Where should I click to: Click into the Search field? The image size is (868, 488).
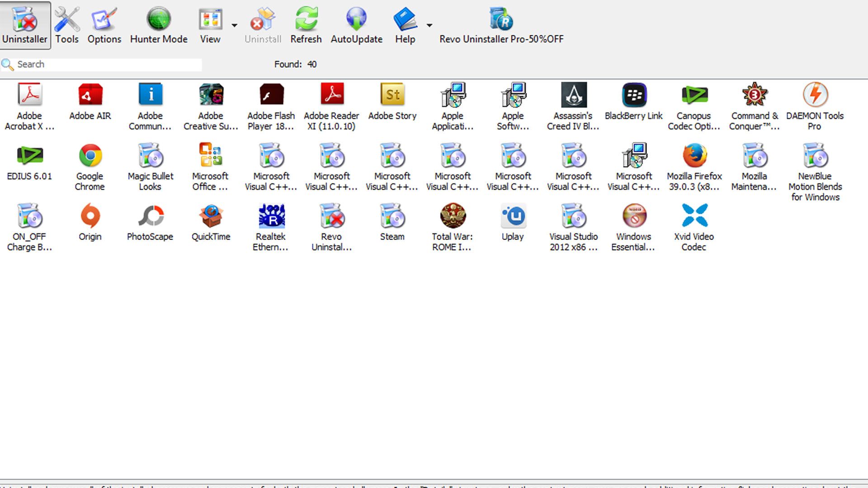click(x=108, y=64)
